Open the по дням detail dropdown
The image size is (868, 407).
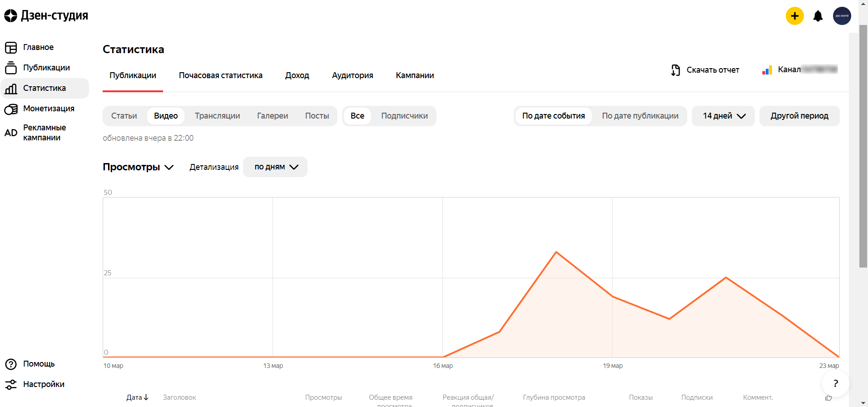point(275,167)
